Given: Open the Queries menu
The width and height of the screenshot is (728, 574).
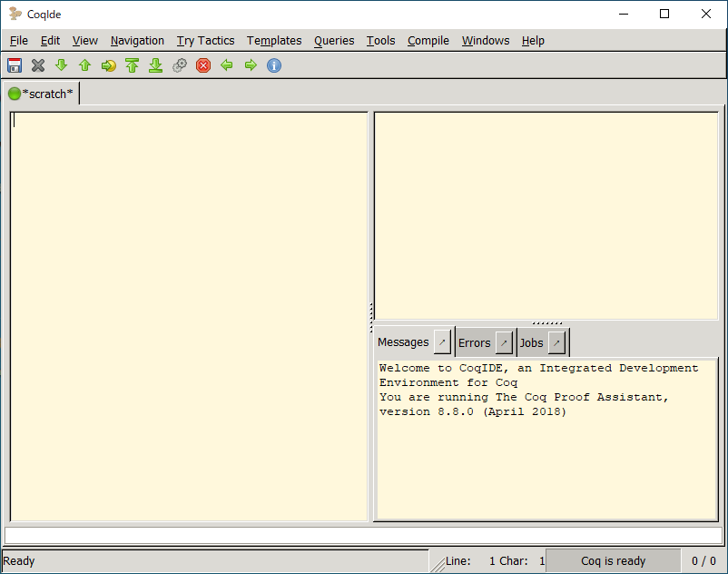Looking at the screenshot, I should click(334, 40).
